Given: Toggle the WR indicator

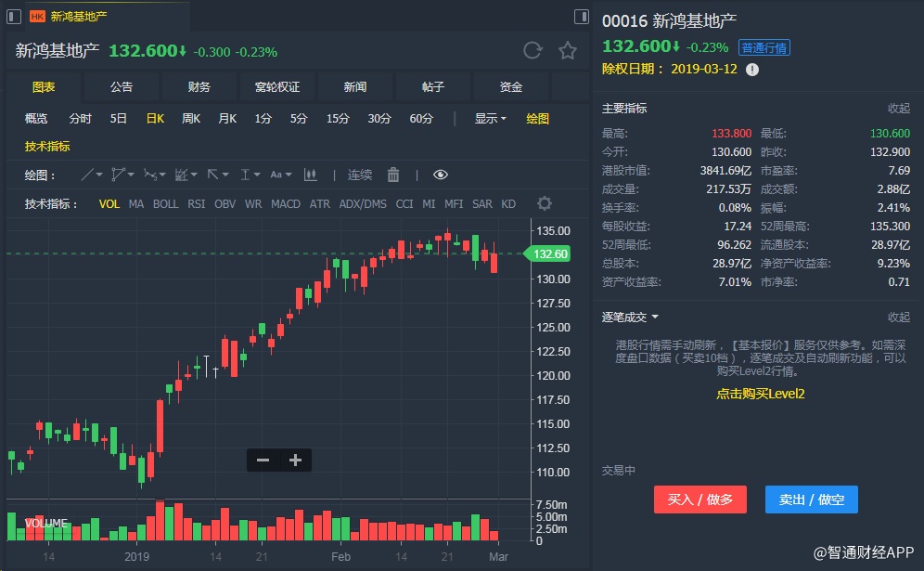Looking at the screenshot, I should [253, 204].
